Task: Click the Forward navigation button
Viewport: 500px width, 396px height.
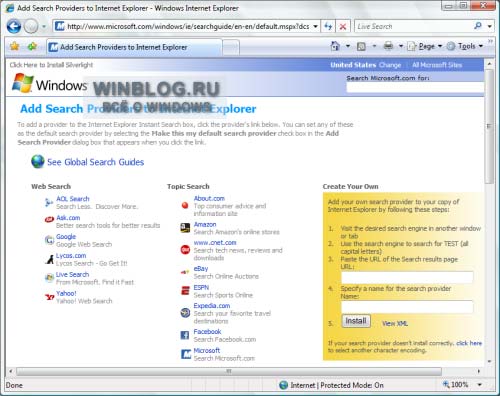Action: click(x=31, y=26)
